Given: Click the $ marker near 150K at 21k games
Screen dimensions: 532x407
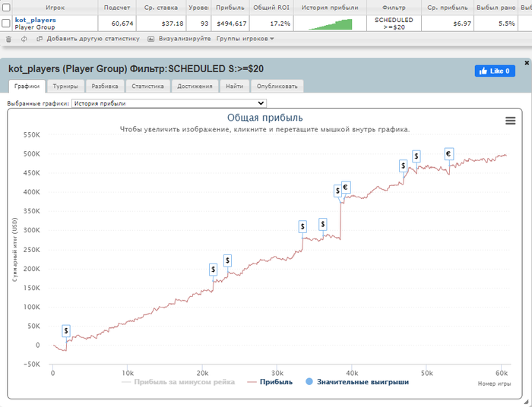Looking at the screenshot, I should point(213,270).
